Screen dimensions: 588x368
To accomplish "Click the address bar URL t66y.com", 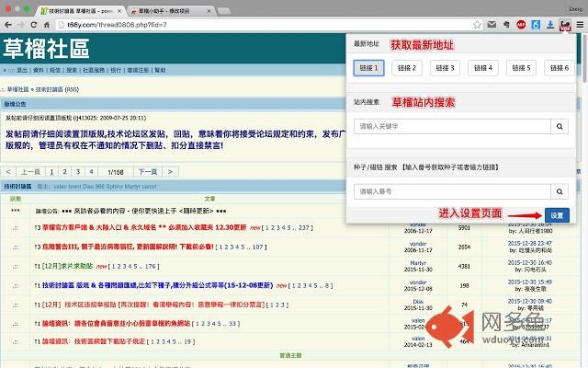I will coord(117,25).
